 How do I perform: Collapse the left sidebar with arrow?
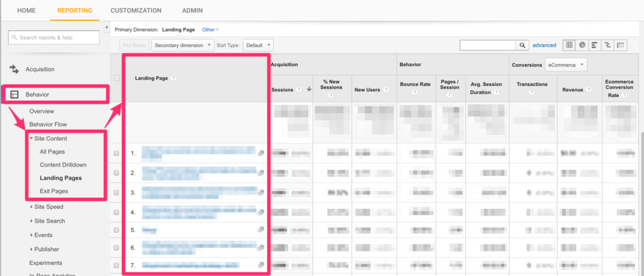point(106,28)
